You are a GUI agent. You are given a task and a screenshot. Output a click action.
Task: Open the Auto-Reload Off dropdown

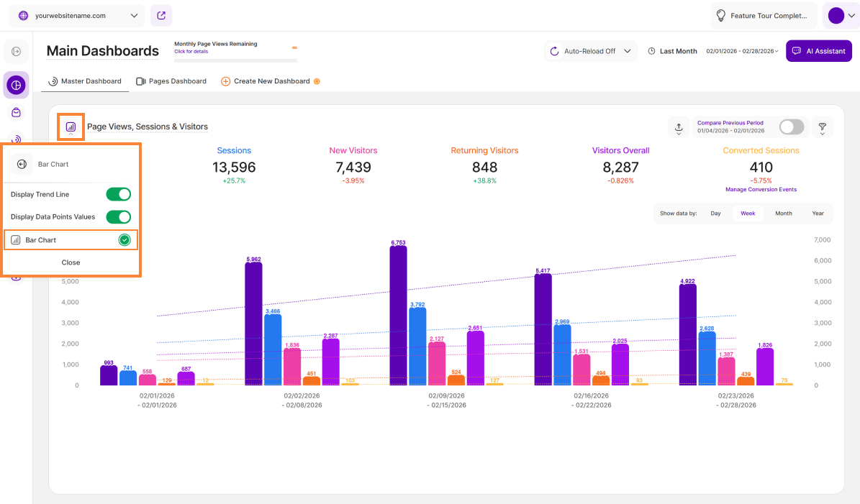pos(591,51)
